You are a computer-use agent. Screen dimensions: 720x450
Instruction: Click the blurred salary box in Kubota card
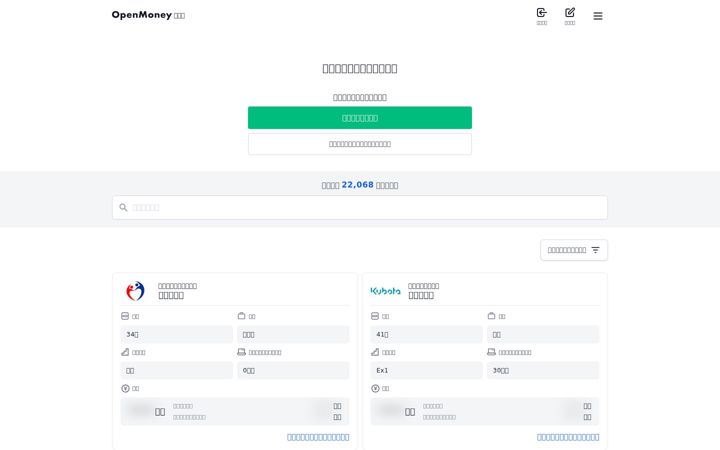coord(485,411)
